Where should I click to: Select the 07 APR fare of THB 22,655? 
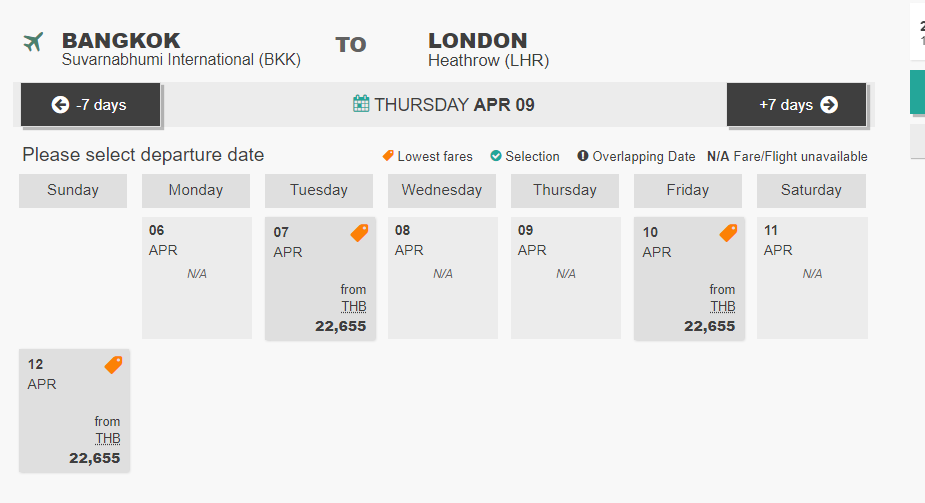coord(320,278)
